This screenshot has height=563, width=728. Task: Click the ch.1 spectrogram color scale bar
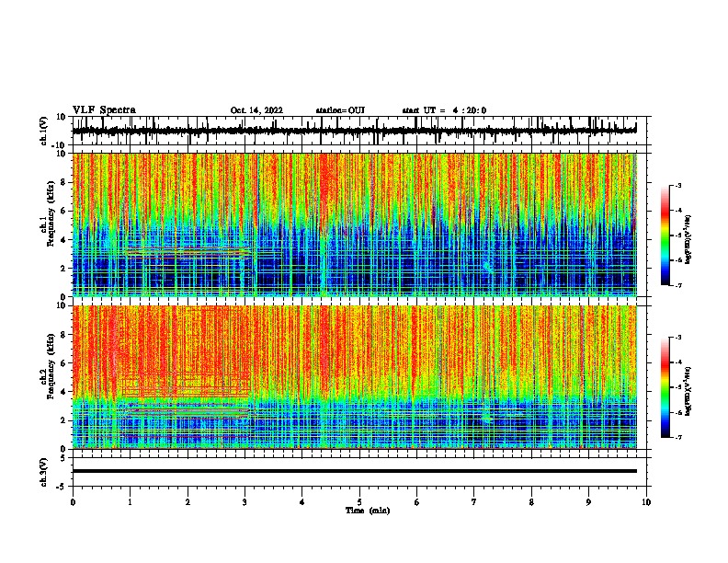tap(665, 236)
